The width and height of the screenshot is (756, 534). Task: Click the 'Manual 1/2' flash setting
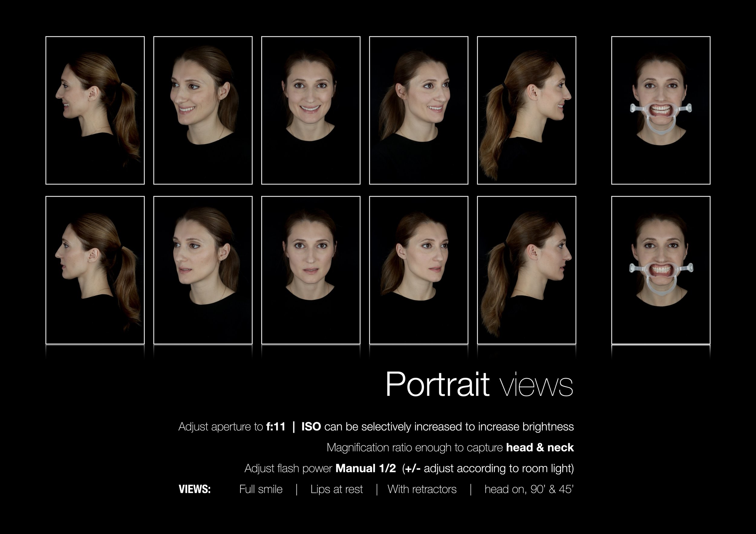click(x=366, y=468)
